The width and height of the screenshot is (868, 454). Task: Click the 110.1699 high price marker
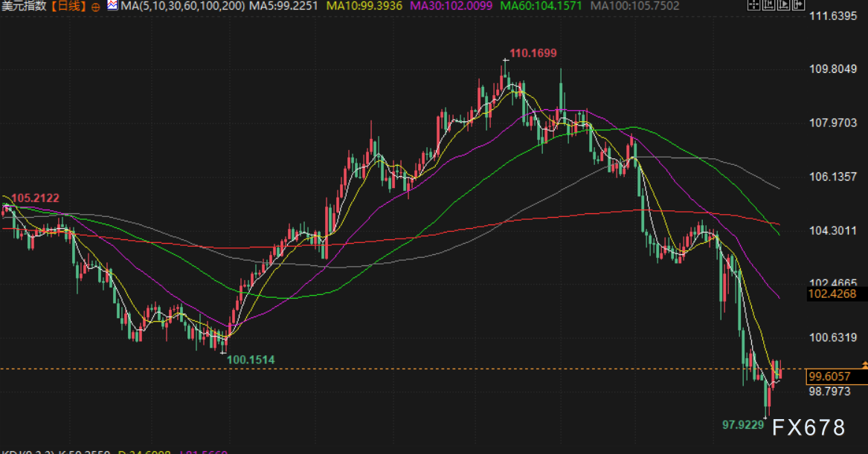point(533,53)
